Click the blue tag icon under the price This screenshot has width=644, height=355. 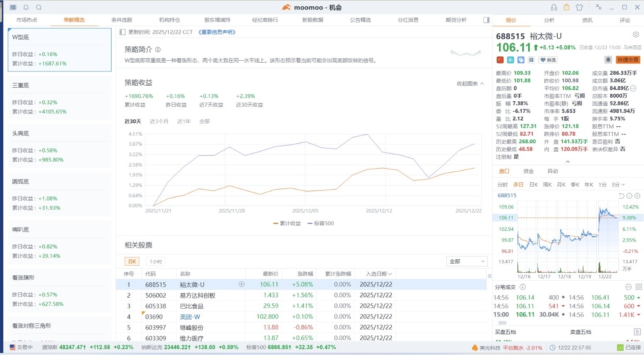(521, 60)
